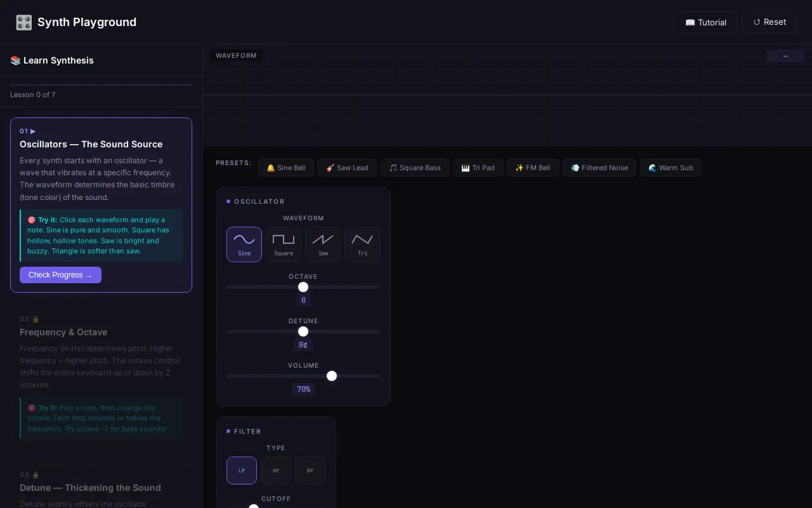This screenshot has height=508, width=812.
Task: Load the Square Bass preset
Action: point(415,168)
